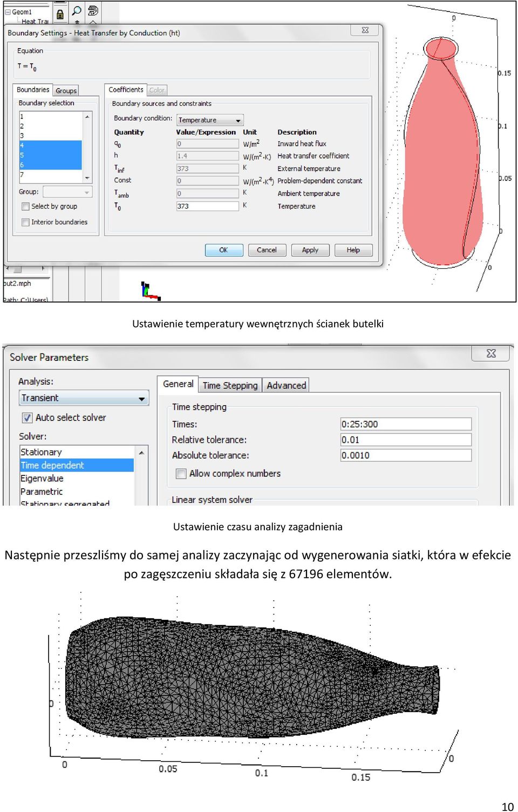Click the Apply button
The width and height of the screenshot is (518, 812).
coord(310,250)
